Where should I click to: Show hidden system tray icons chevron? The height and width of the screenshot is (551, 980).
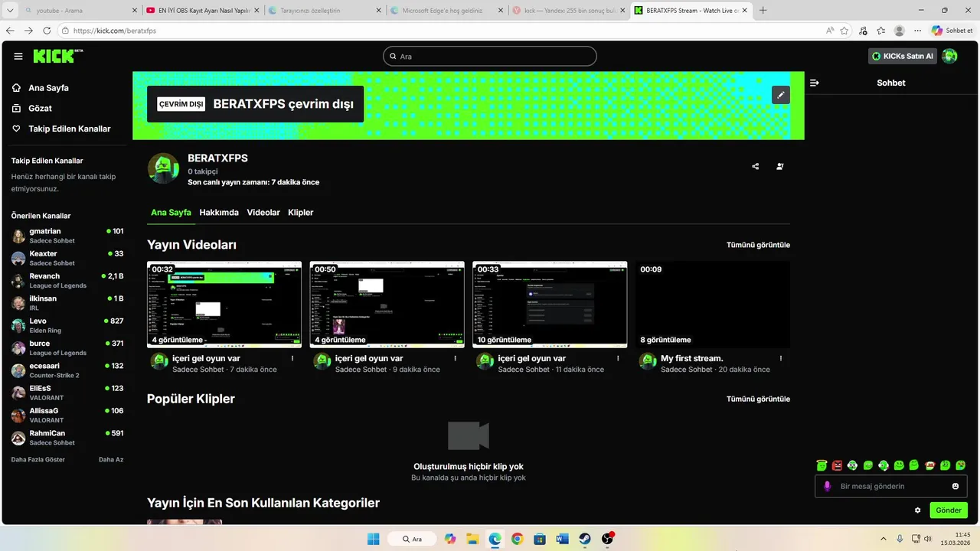(883, 539)
